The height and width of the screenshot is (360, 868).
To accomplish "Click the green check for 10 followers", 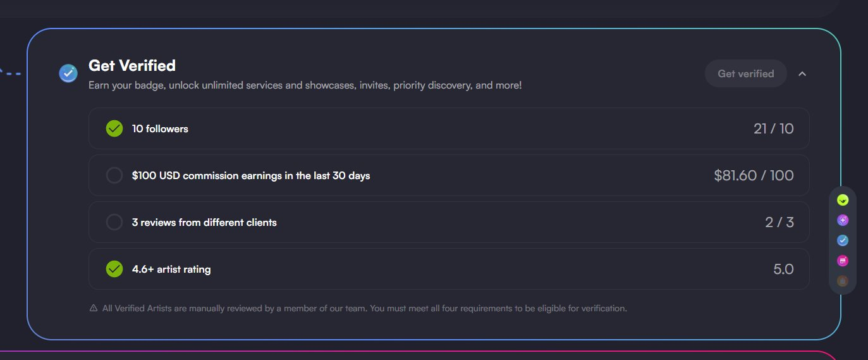I will pyautogui.click(x=114, y=128).
